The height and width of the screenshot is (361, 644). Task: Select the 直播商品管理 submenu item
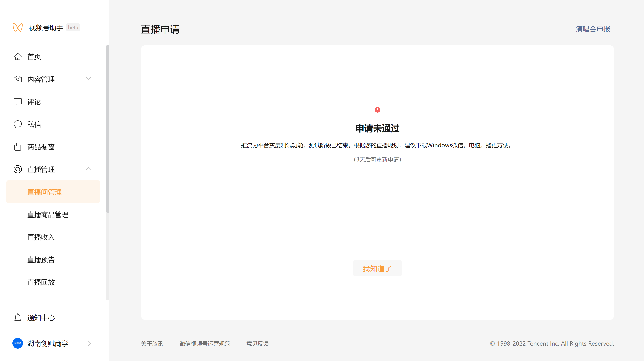click(x=53, y=214)
